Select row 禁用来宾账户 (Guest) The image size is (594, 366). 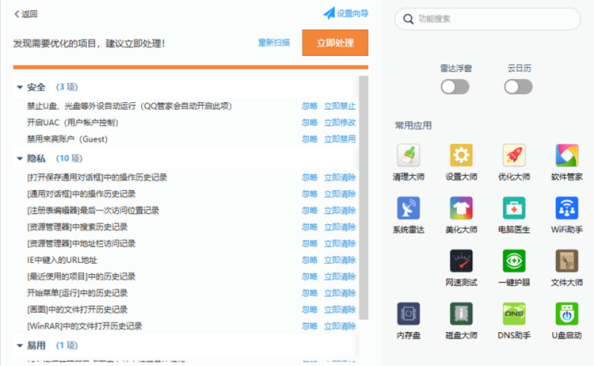pos(186,139)
